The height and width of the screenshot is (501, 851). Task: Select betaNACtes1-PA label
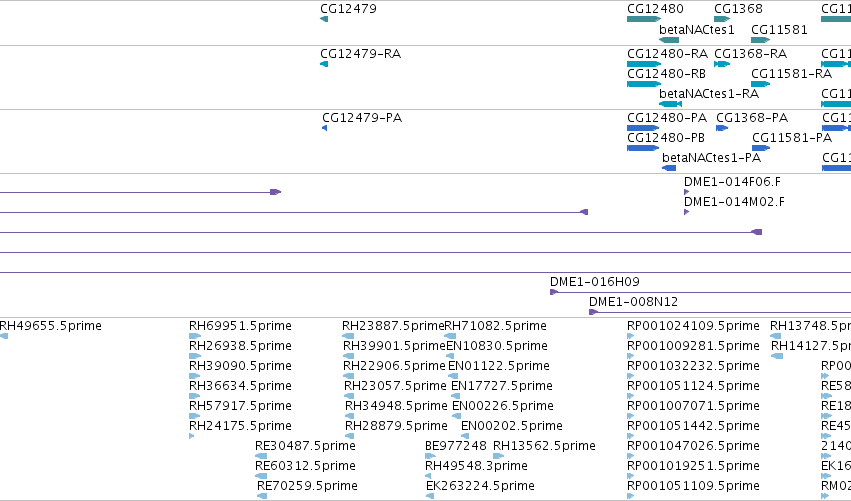pyautogui.click(x=712, y=158)
